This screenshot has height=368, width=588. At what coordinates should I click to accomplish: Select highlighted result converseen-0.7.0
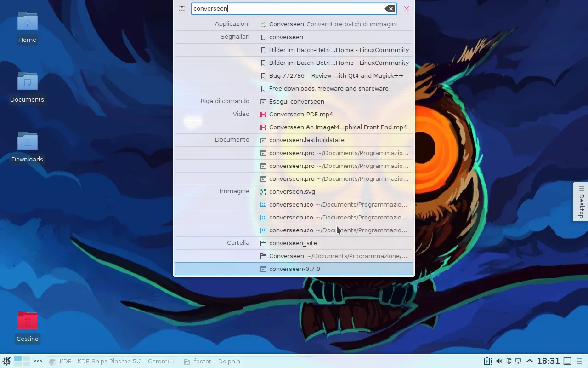[x=294, y=269]
